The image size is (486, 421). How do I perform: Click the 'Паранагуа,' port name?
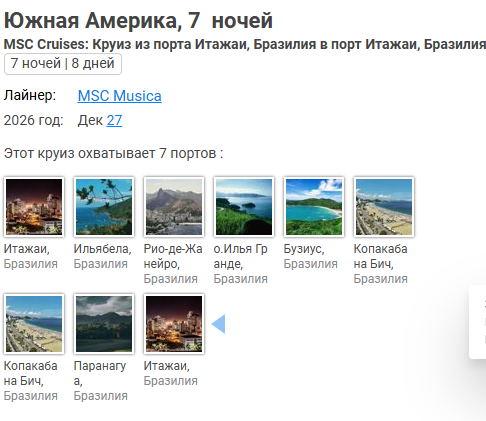click(x=100, y=373)
